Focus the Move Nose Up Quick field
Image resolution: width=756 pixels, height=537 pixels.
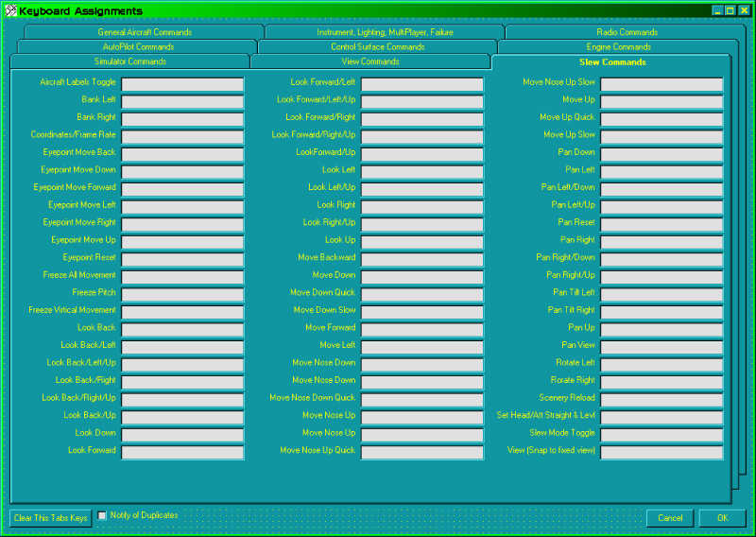(421, 452)
